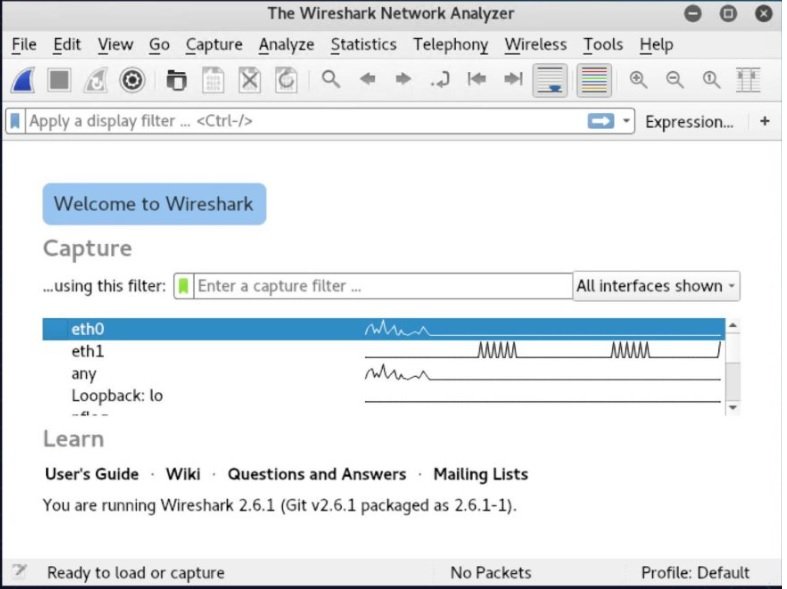Image resolution: width=787 pixels, height=589 pixels.
Task: Click the Expression... button
Action: 689,121
